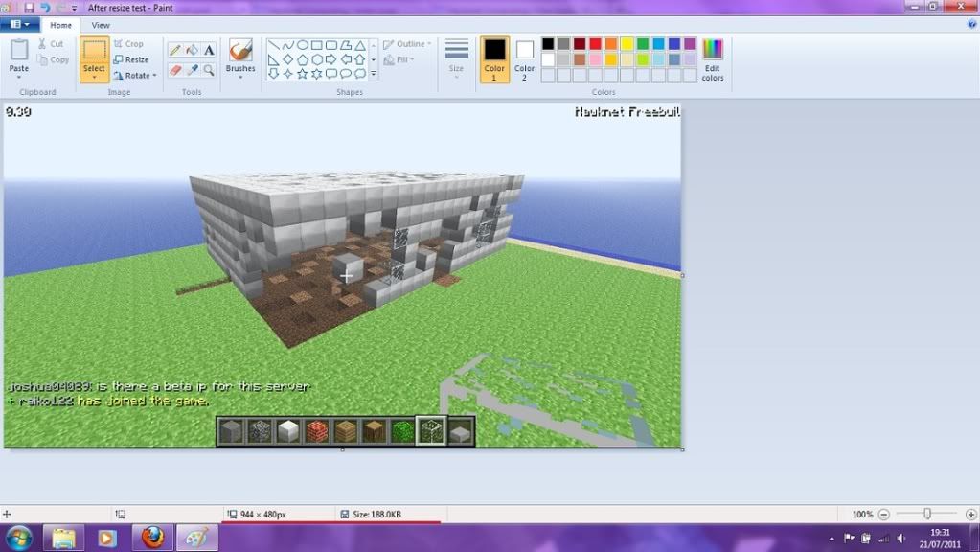
Task: Undo the last action
Action: coord(45,8)
